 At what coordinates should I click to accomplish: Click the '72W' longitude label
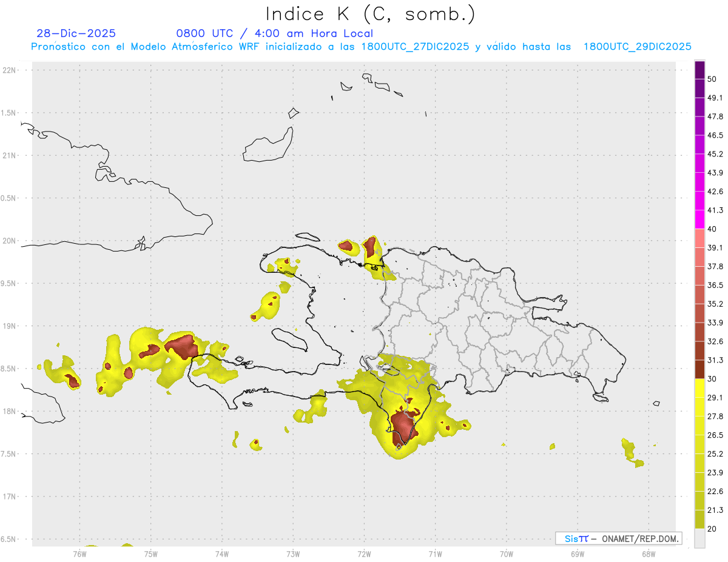[364, 554]
